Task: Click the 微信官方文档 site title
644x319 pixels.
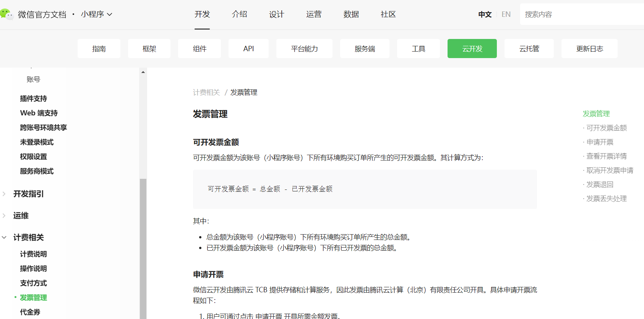Action: (x=42, y=15)
